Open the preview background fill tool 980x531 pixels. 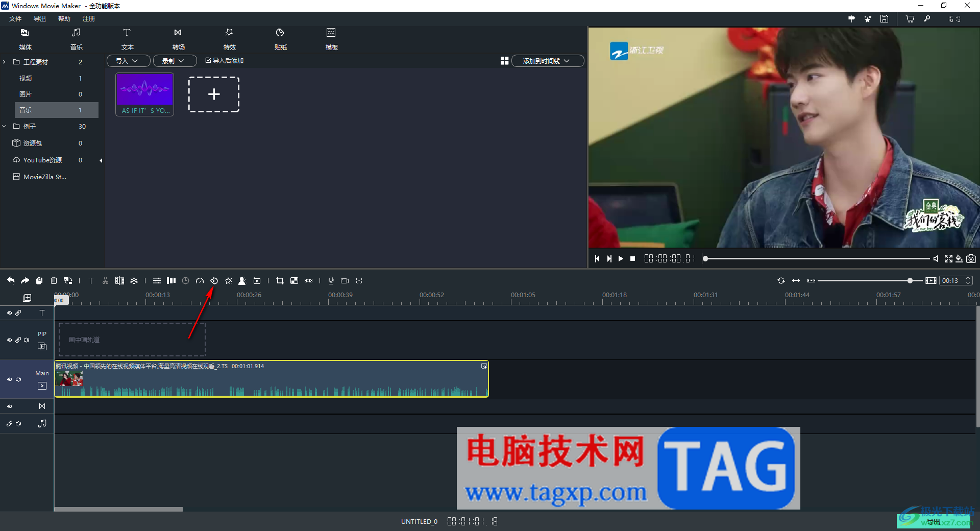[960, 259]
